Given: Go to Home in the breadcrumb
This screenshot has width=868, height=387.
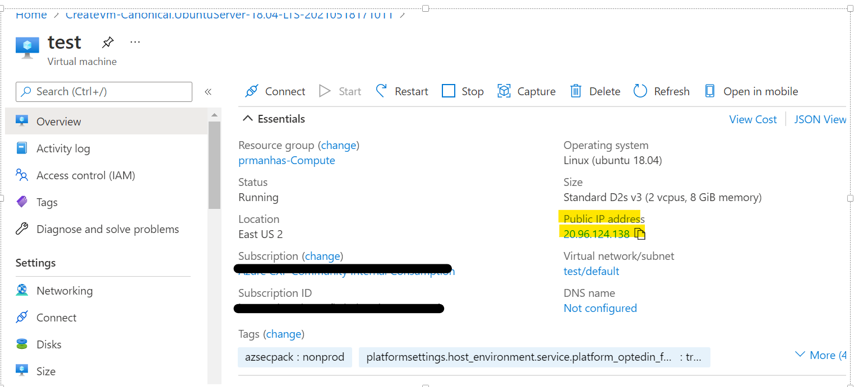Looking at the screenshot, I should click(x=31, y=15).
